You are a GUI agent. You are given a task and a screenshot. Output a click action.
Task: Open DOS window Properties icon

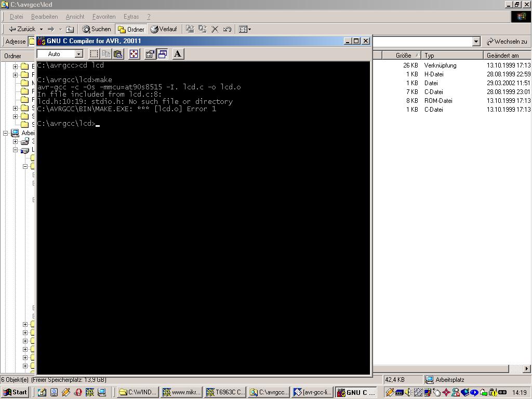click(x=150, y=54)
